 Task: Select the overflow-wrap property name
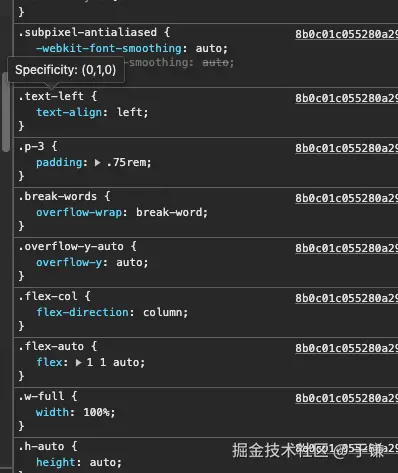pos(79,212)
